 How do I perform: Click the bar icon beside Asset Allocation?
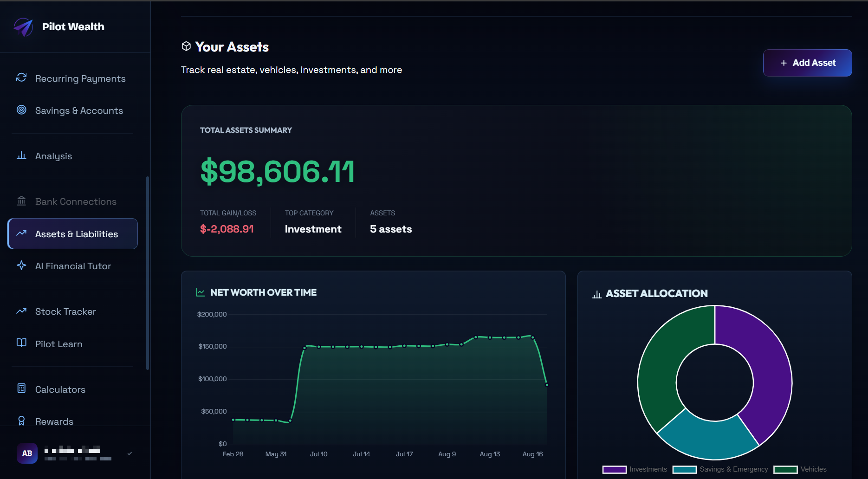pos(597,294)
